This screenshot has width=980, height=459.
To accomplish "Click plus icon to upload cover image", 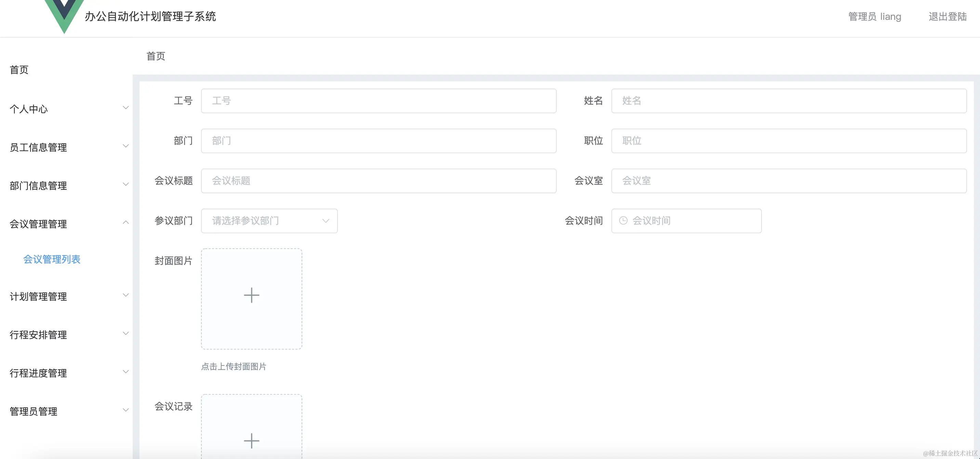I will click(251, 296).
